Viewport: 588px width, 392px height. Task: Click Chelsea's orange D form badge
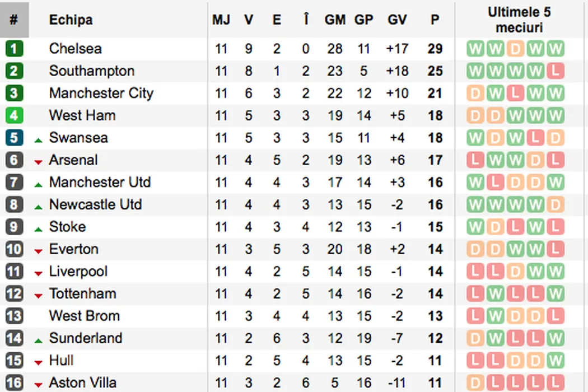click(515, 49)
